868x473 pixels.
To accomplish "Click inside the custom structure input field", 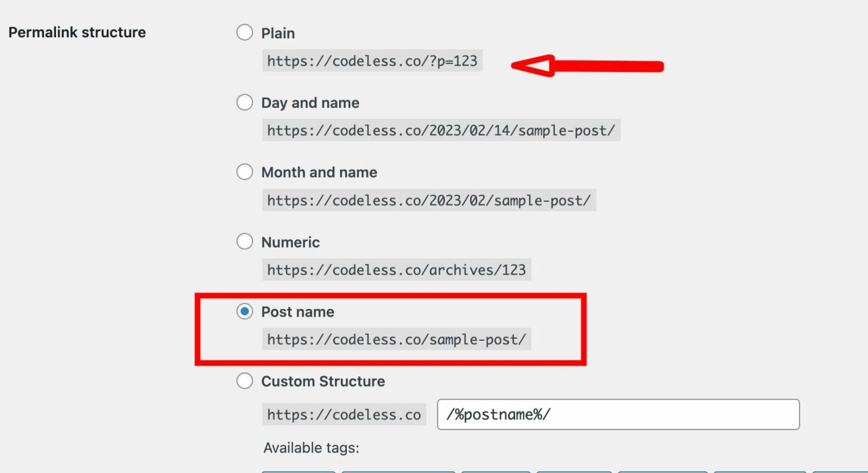I will [x=618, y=414].
